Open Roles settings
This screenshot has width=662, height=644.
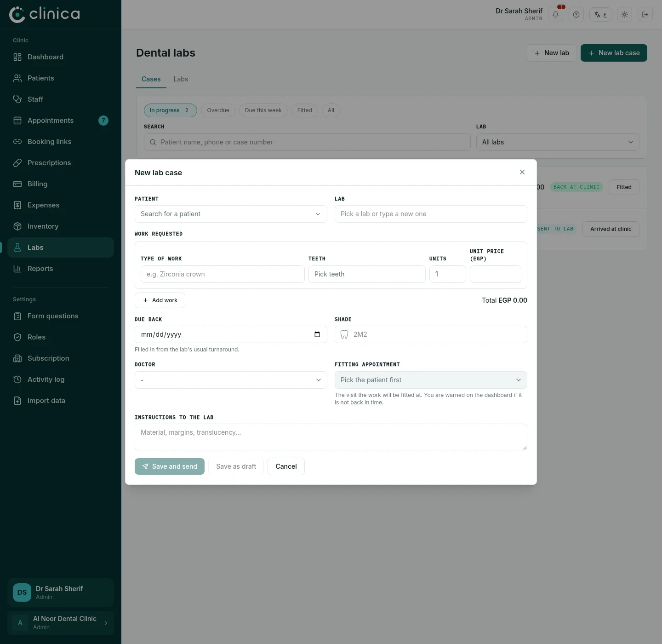click(x=61, y=337)
